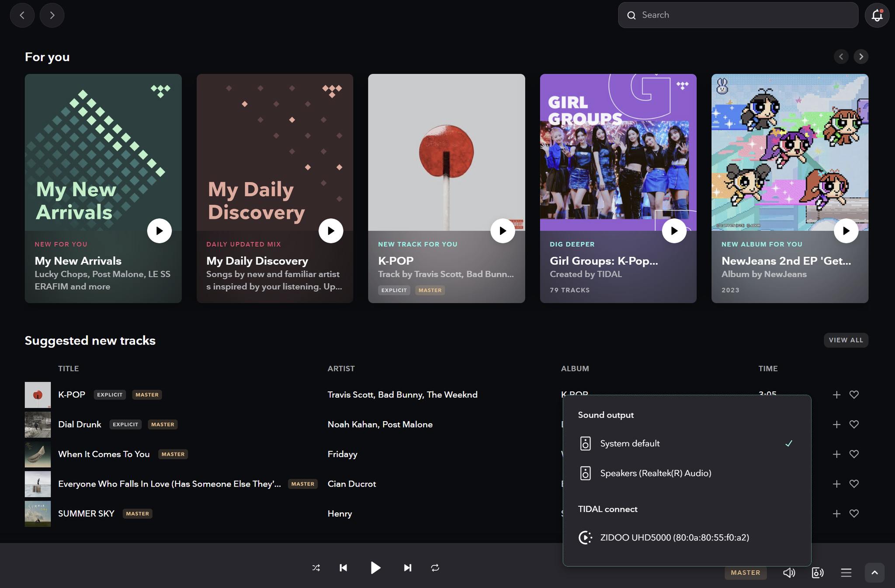Click the ALBUM column header
Screen dimensions: 895x588
coord(575,368)
